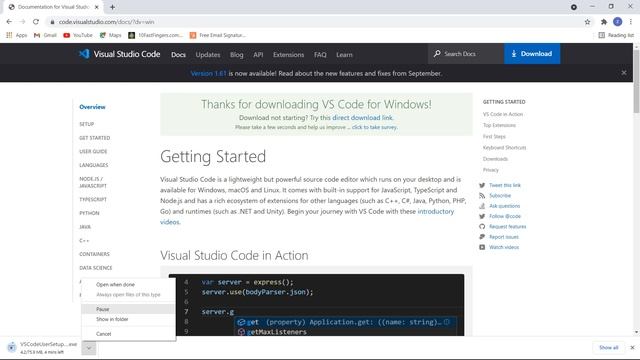The height and width of the screenshot is (360, 640).
Task: Jump to Privacy section
Action: pos(491,170)
